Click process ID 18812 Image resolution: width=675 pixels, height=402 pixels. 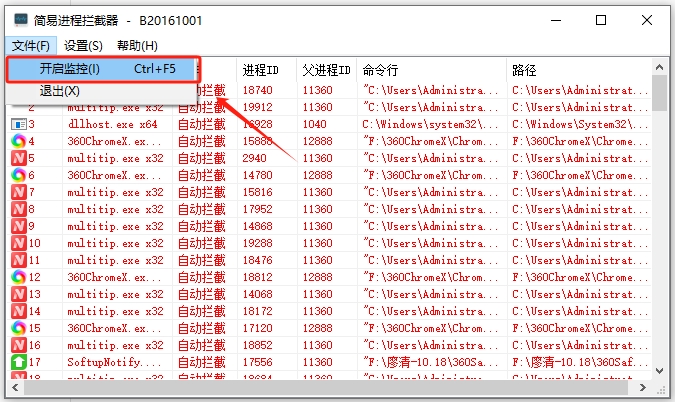pos(257,277)
